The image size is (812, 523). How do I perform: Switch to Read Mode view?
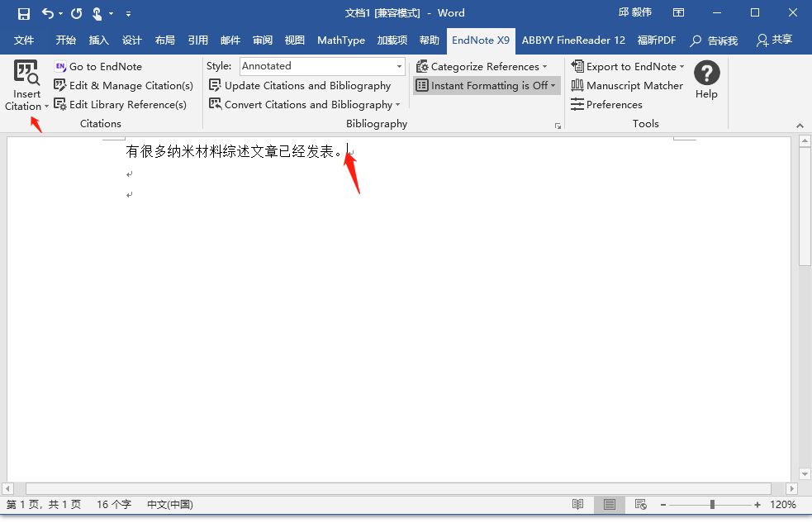578,504
